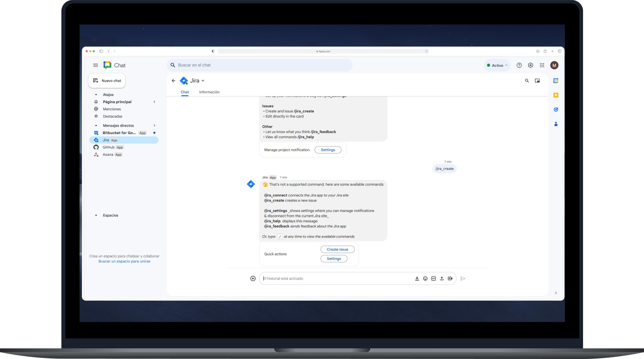
Task: Open the emoji picker
Action: point(425,279)
